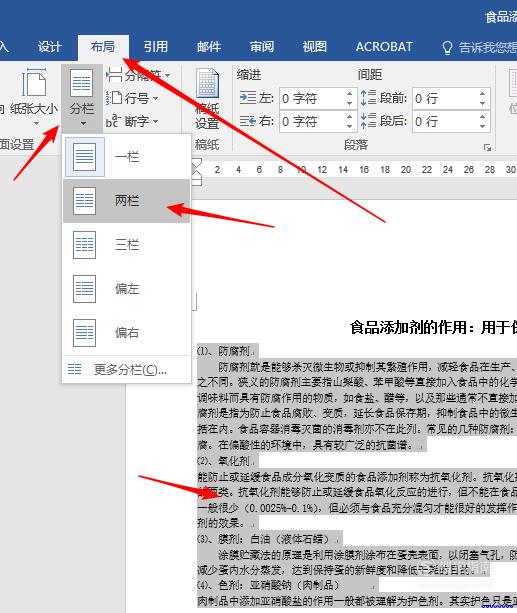This screenshot has height=613, width=517.
Task: Select the 两栏 two columns option
Action: point(127,201)
